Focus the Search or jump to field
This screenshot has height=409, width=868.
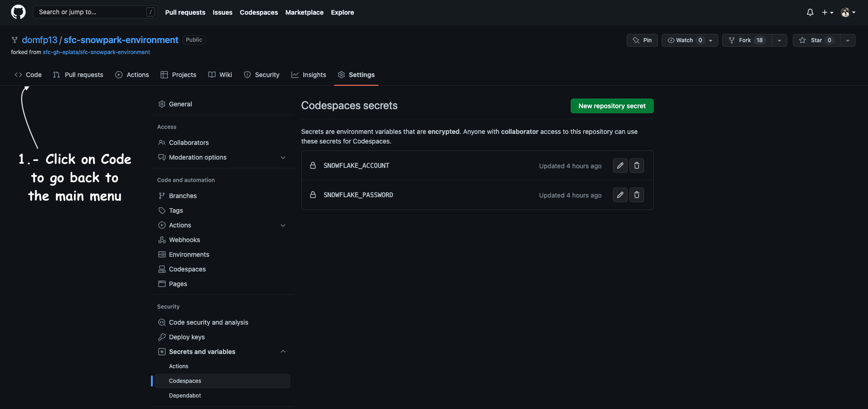pos(95,12)
